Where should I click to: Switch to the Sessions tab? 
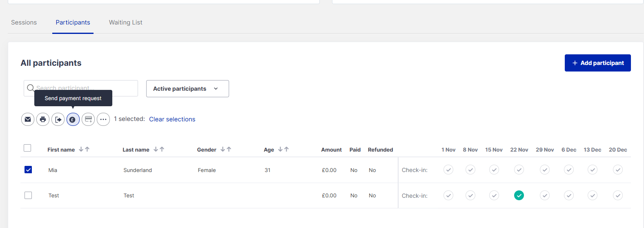point(24,22)
